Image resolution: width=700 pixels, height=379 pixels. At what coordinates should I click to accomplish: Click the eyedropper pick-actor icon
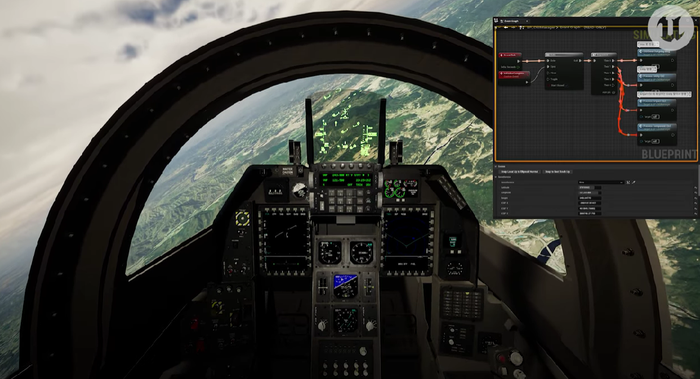point(634,182)
